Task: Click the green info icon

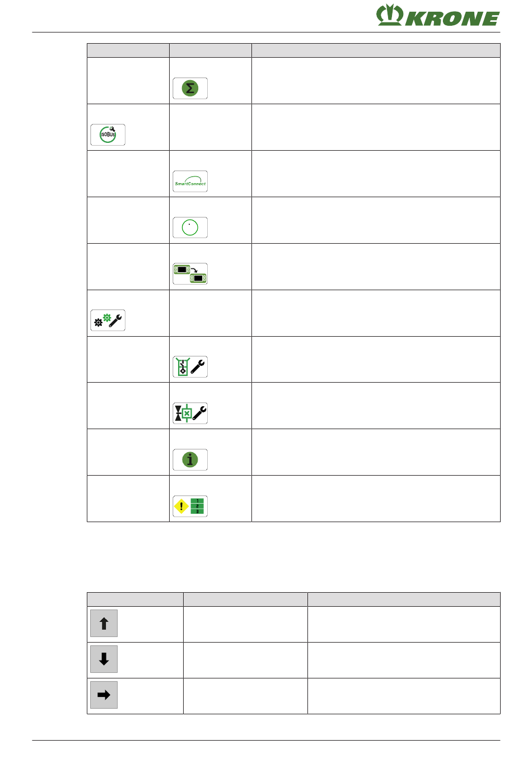Action: point(190,460)
